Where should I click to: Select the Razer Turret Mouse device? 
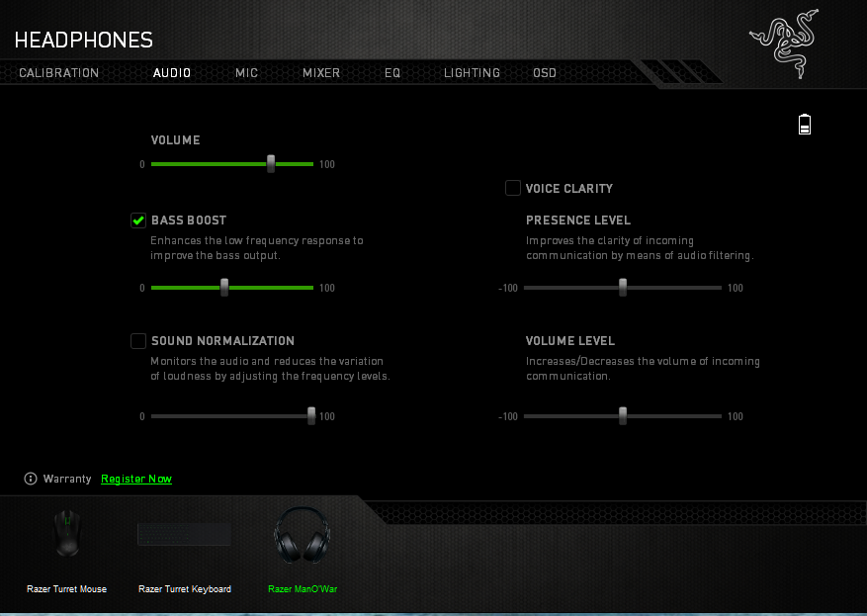click(x=66, y=534)
